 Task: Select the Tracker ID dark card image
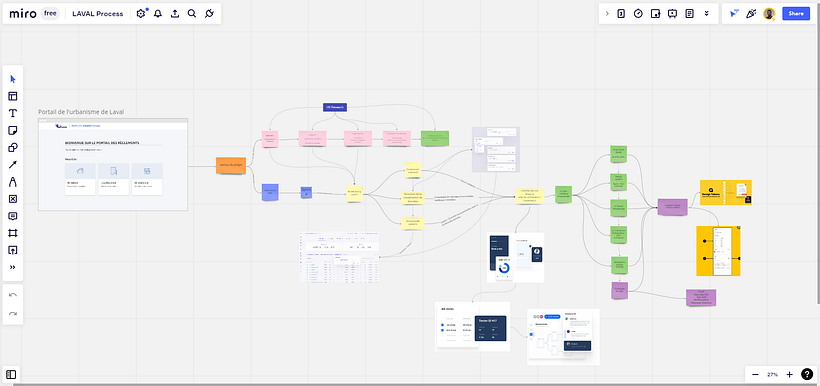[473, 326]
